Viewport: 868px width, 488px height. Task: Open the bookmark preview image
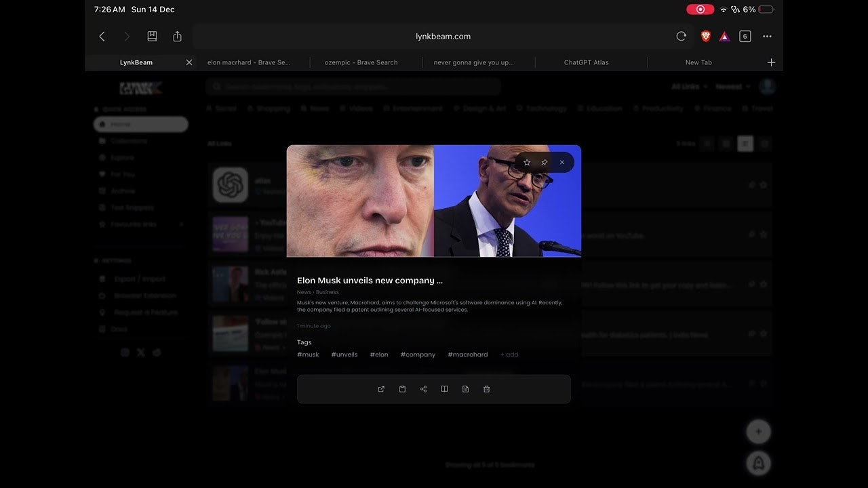[434, 201]
